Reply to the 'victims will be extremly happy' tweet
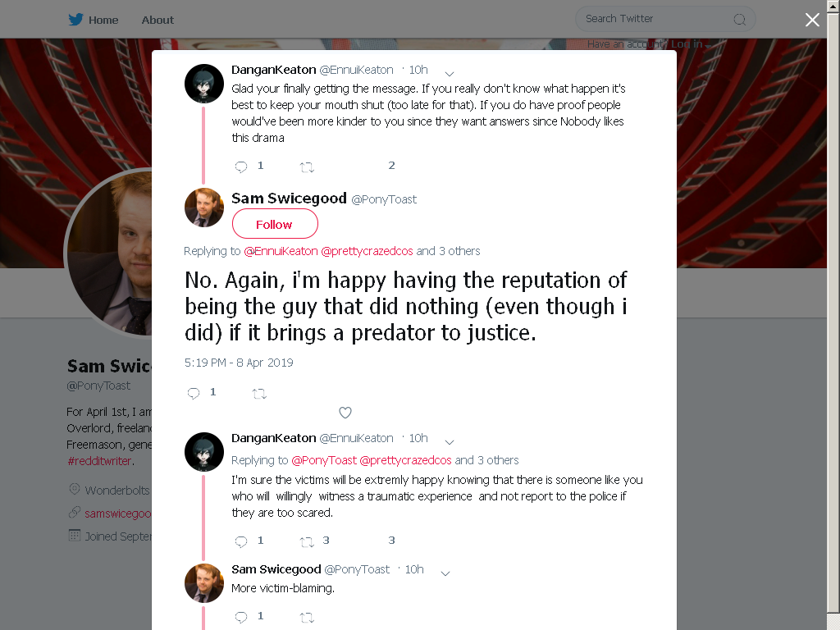 point(241,541)
